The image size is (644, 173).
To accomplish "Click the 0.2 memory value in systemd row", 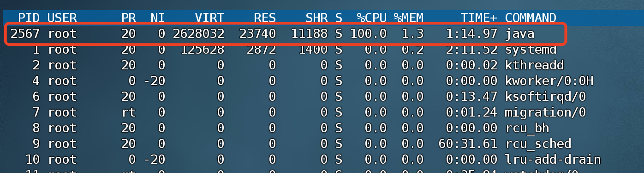I will pyautogui.click(x=412, y=49).
